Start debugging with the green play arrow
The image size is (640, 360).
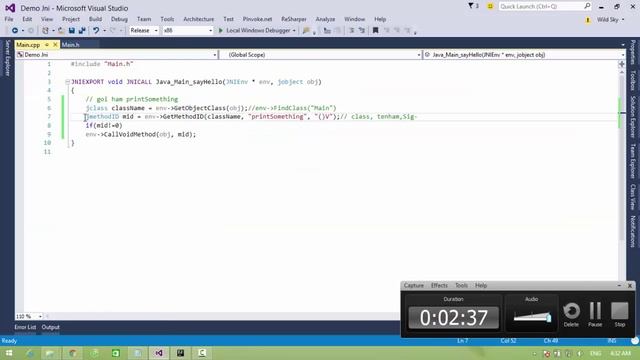point(221,31)
